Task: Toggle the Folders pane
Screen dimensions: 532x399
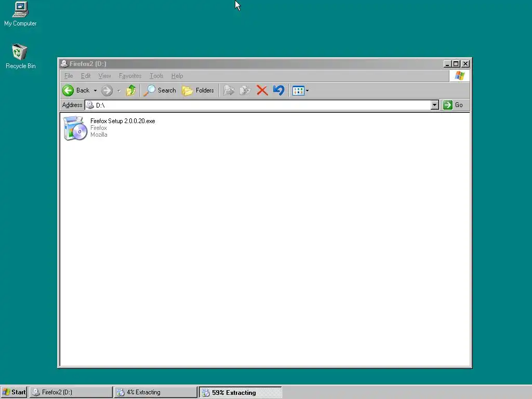Action: [198, 90]
